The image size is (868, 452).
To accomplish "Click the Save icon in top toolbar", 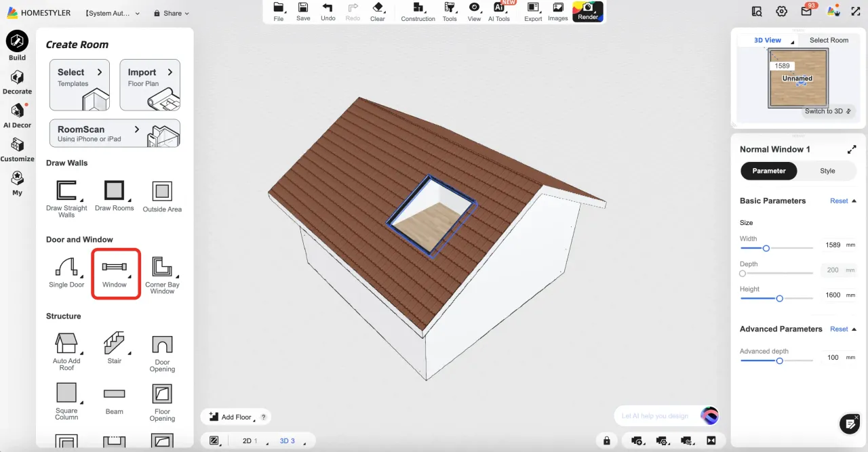I will (x=303, y=12).
